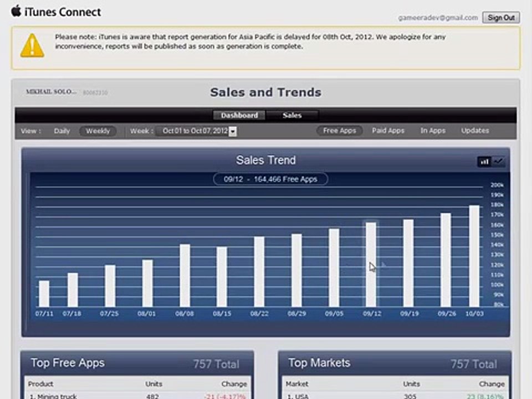This screenshot has height=399, width=532.
Task: Click the '09/12 - 164,466 Free Apps' tooltip label
Action: tap(270, 179)
